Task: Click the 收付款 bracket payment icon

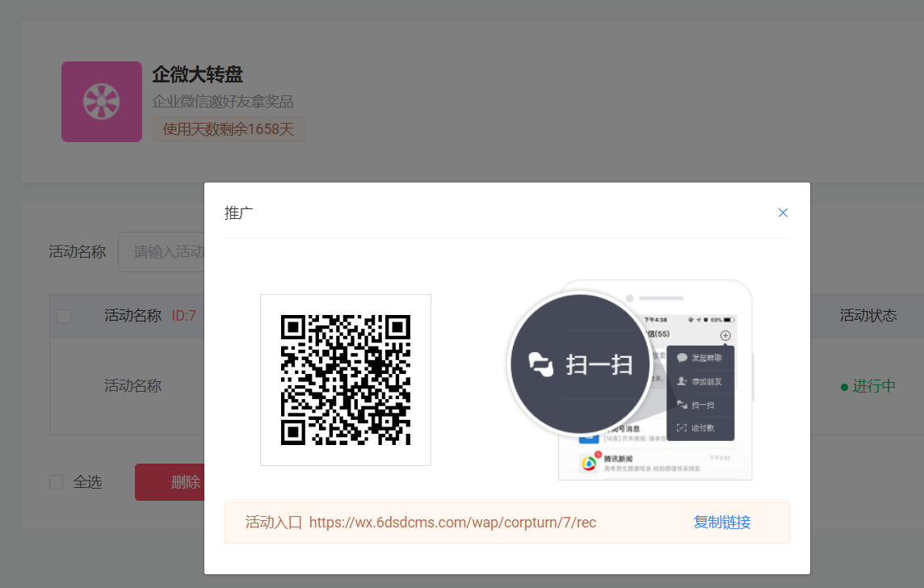Action: click(x=681, y=426)
